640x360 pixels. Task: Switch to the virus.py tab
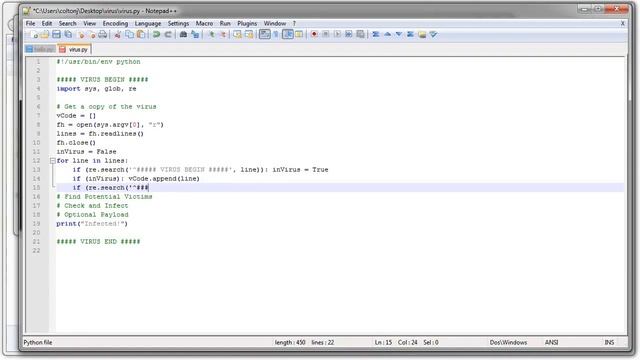pos(74,49)
